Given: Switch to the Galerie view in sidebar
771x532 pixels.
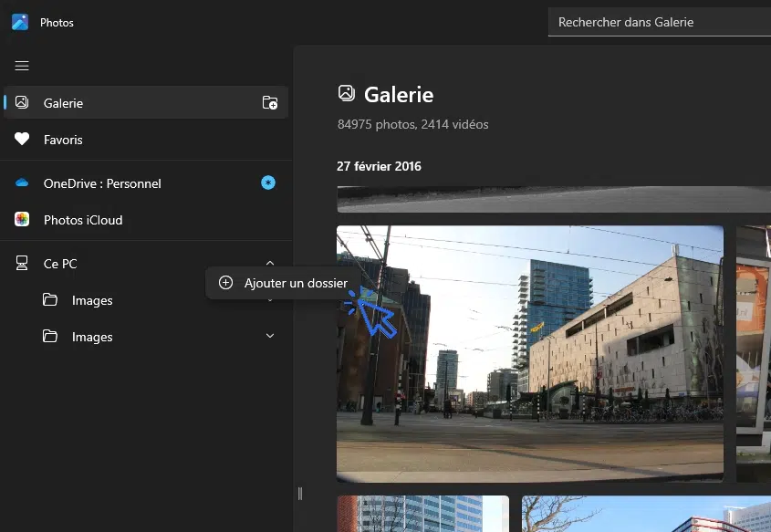Looking at the screenshot, I should click(64, 103).
